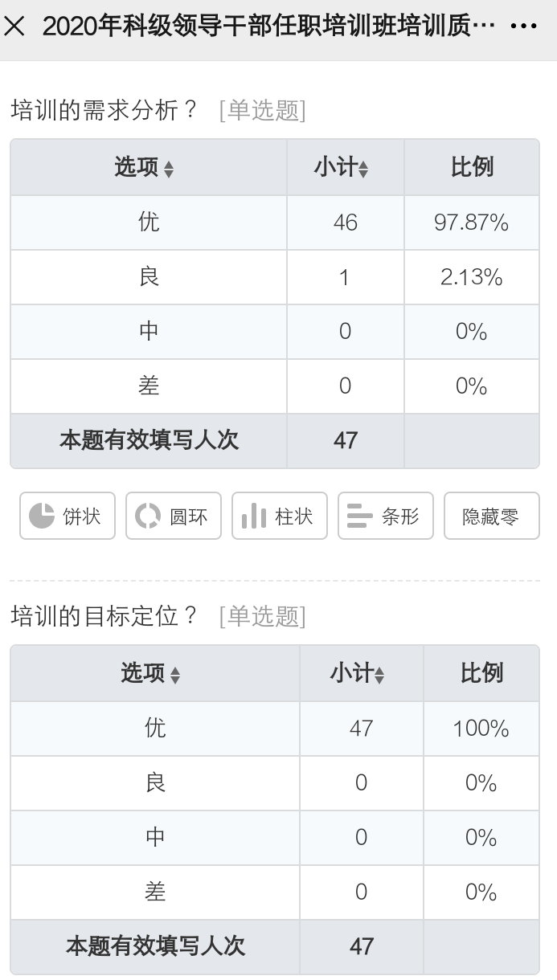
Task: Switch to the donut chart (圆环) view
Action: point(174,516)
